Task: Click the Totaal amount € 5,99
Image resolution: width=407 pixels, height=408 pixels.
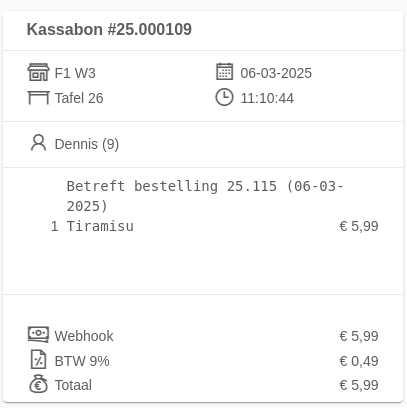Action: click(x=359, y=385)
